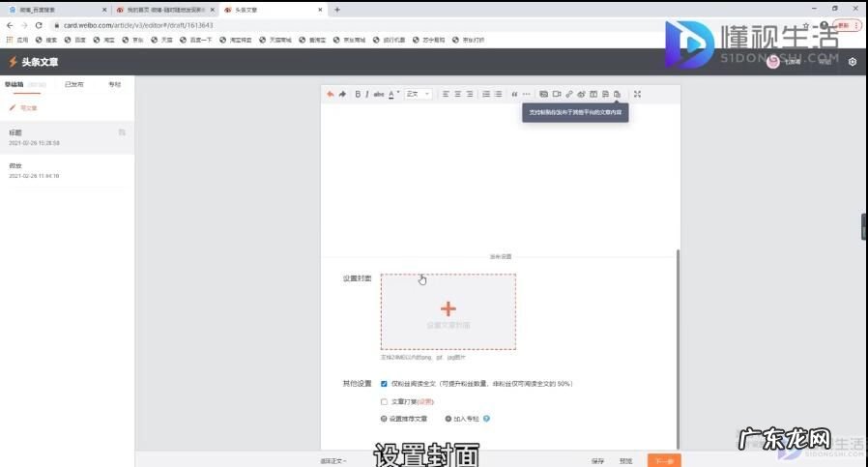Go back with the browser back arrow
This screenshot has height=467, width=868.
click(x=10, y=25)
